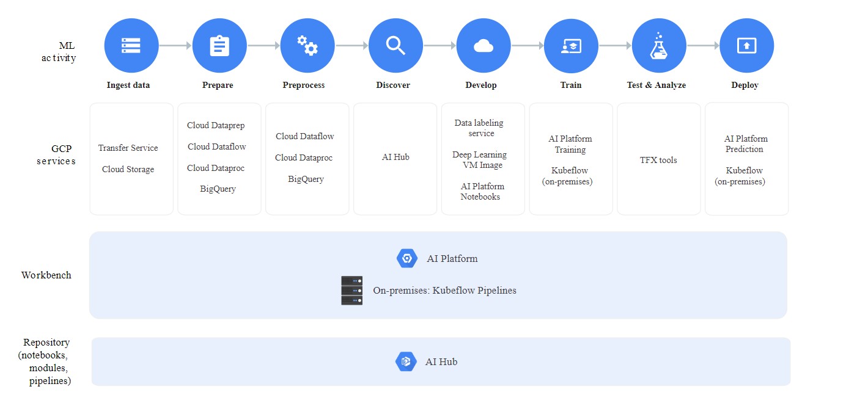
Task: Click 'AI Hub' in Discover box
Action: point(395,157)
